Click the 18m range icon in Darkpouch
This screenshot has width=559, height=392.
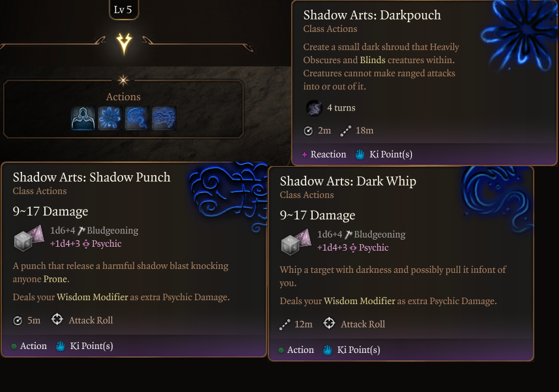click(x=345, y=131)
